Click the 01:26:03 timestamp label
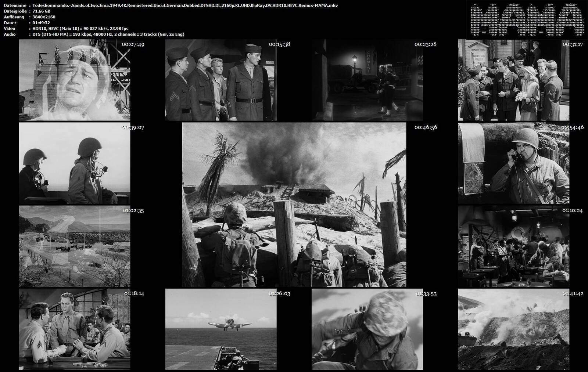588x372 pixels. (x=280, y=294)
